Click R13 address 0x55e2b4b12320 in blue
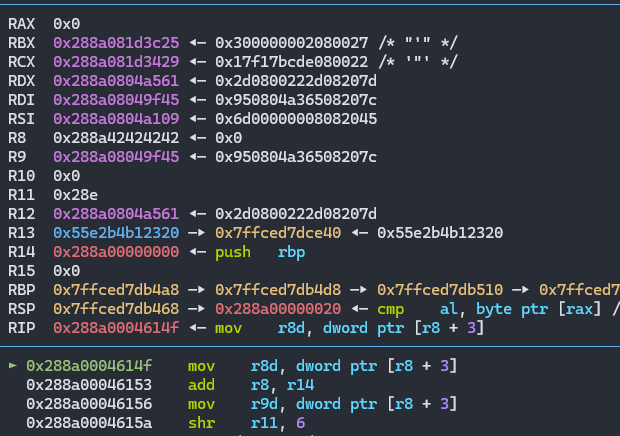 pyautogui.click(x=116, y=233)
